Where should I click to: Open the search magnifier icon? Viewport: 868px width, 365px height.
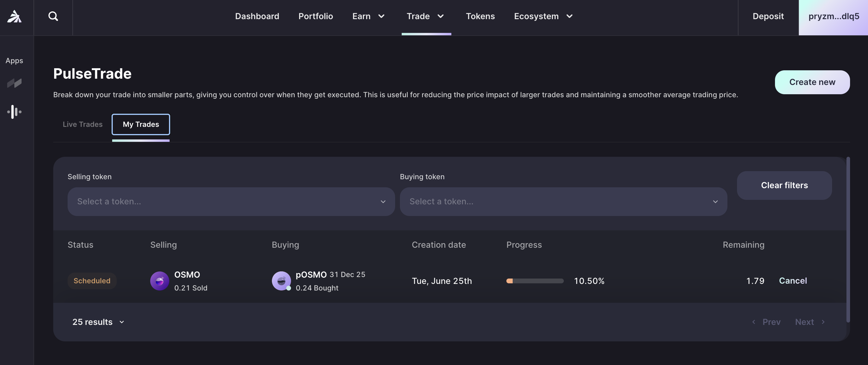pyautogui.click(x=53, y=16)
